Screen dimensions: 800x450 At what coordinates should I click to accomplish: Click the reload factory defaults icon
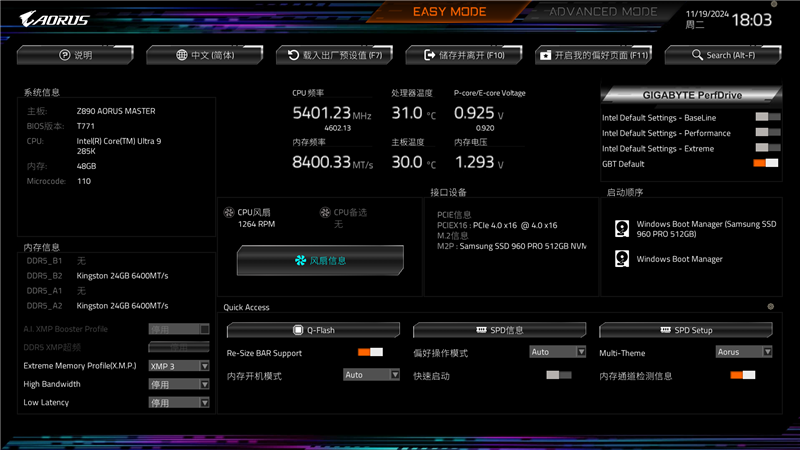click(293, 55)
